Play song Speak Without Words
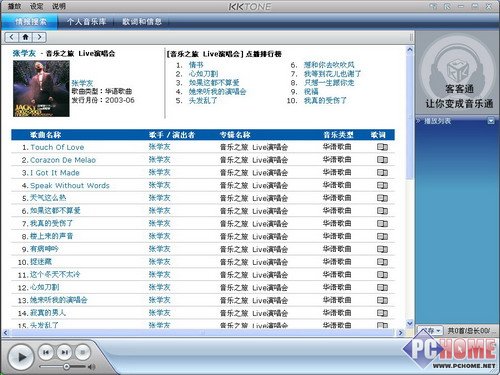Viewport: 500px width, 375px height. tap(70, 185)
